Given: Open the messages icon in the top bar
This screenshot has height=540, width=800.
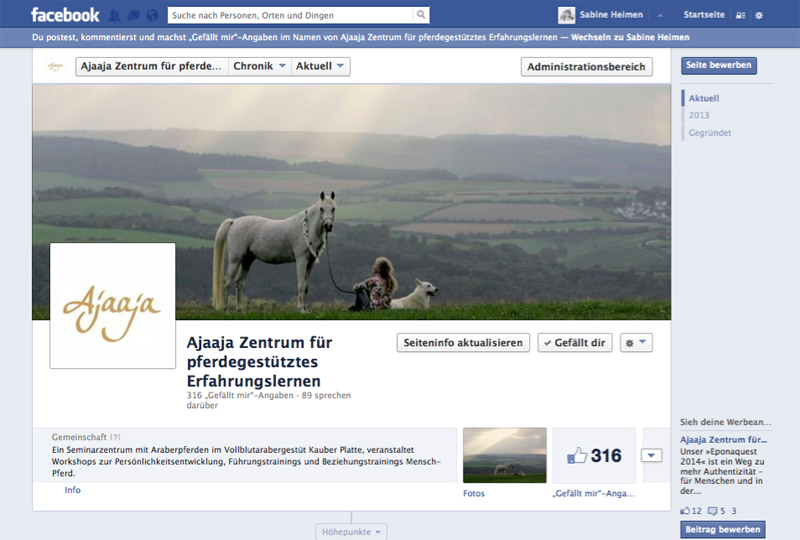Looking at the screenshot, I should 135,15.
